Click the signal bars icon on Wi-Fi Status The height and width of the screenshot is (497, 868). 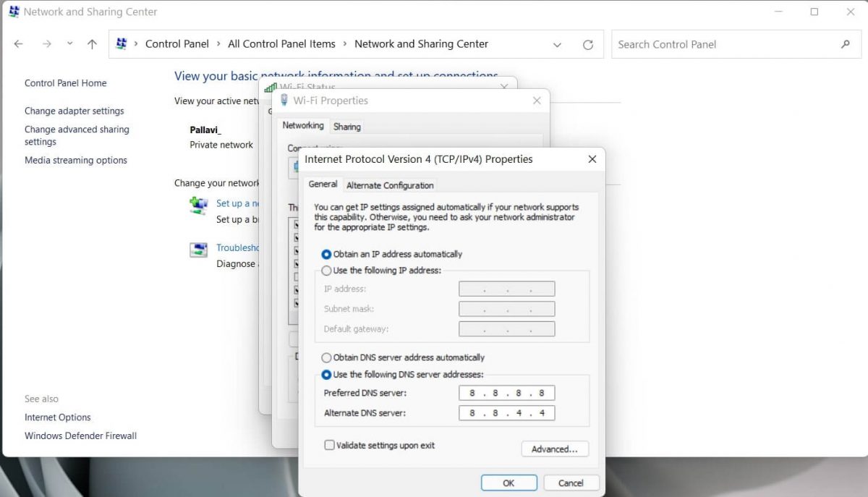(x=272, y=87)
